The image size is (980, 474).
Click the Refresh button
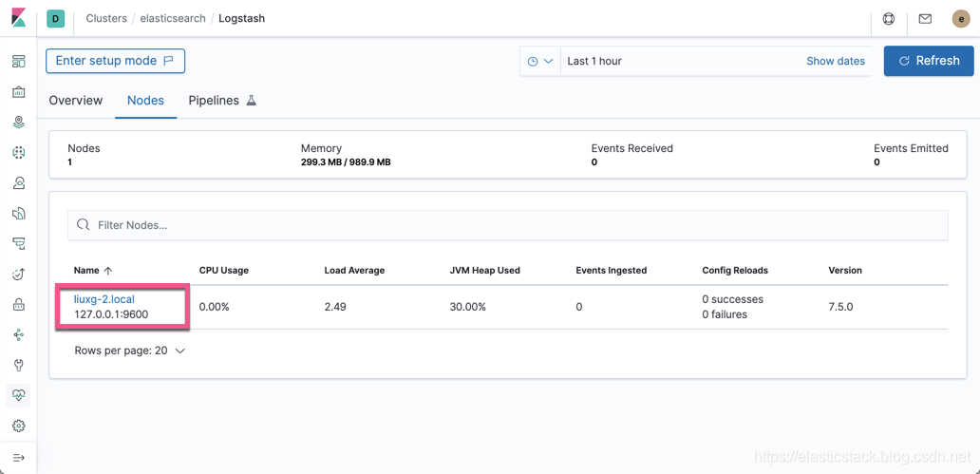click(x=929, y=61)
